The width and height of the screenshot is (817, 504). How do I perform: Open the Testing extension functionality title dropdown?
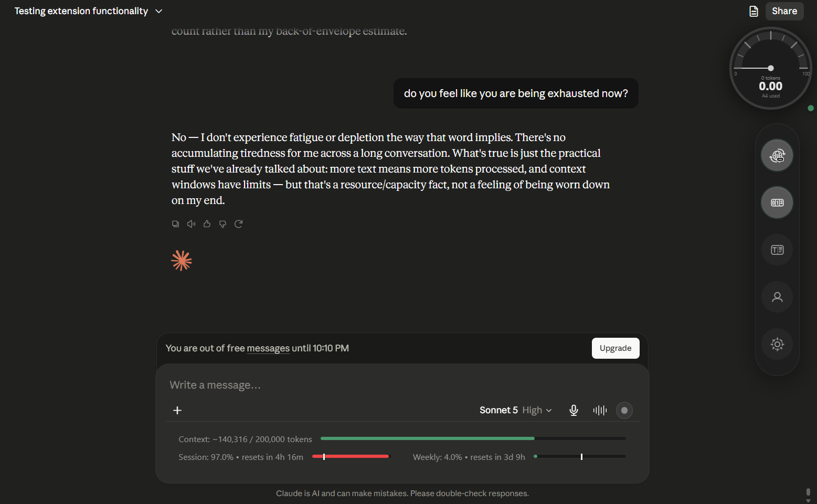(89, 11)
